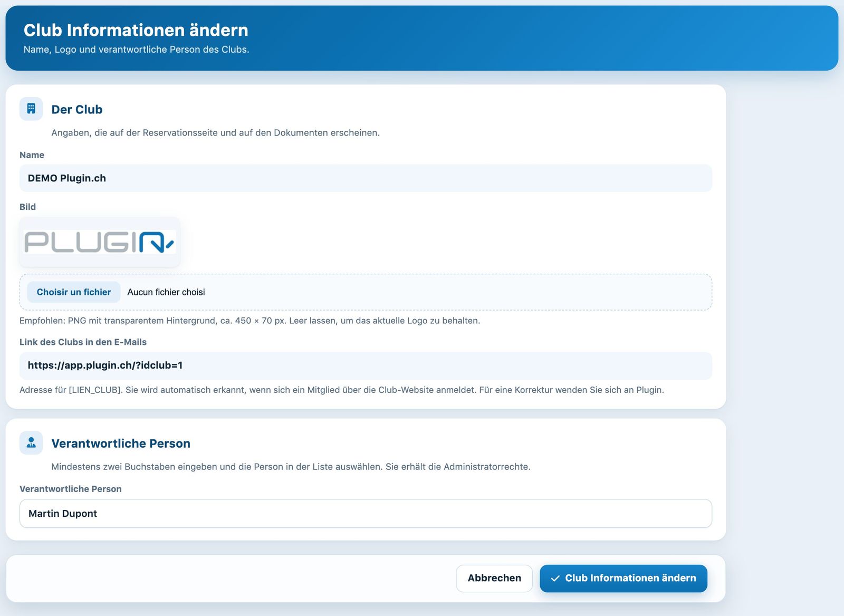
Task: Click the Club Informationen ändern submit button
Action: click(624, 578)
